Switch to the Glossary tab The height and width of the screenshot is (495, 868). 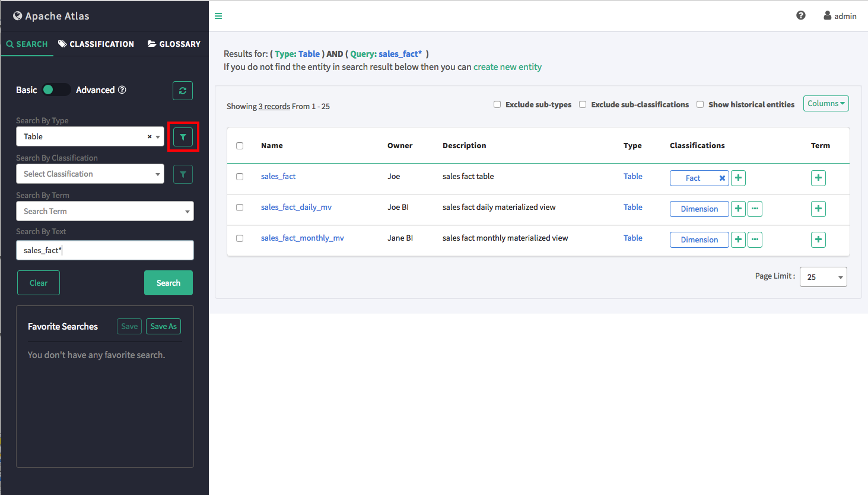click(174, 44)
